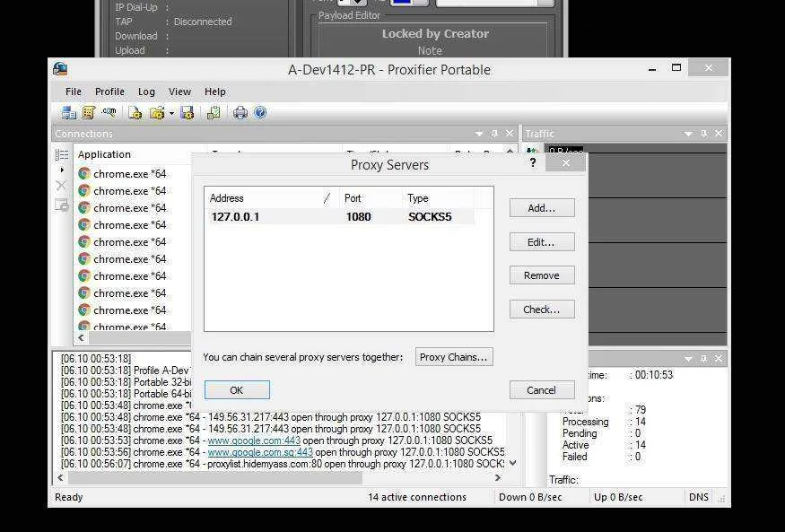Click Cancel in Proxy Servers dialog
The image size is (785, 532).
[x=542, y=390]
